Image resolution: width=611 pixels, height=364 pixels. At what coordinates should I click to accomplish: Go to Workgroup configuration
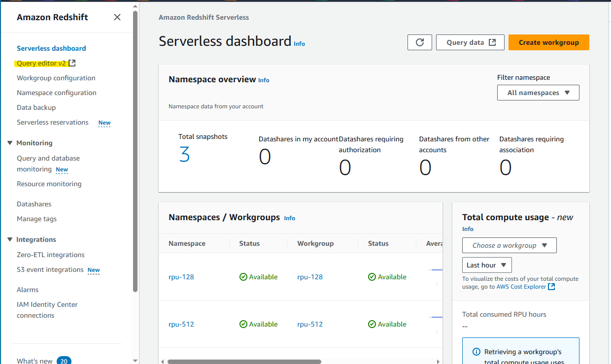click(56, 78)
